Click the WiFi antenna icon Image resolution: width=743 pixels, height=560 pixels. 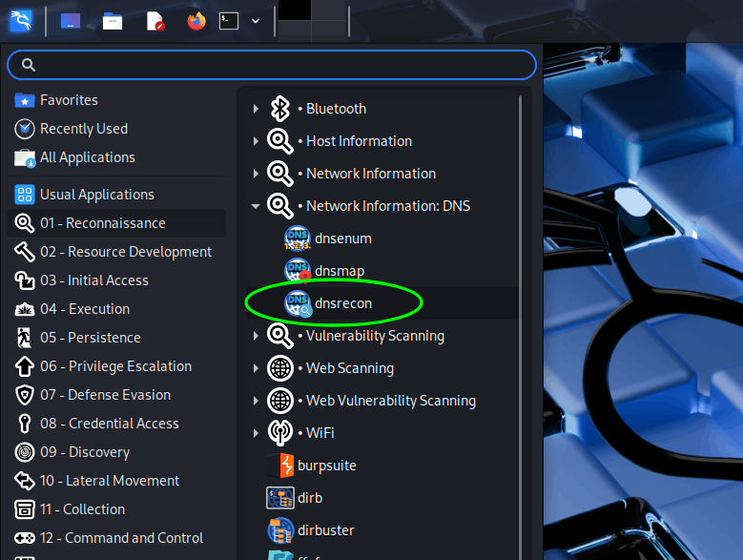tap(280, 432)
